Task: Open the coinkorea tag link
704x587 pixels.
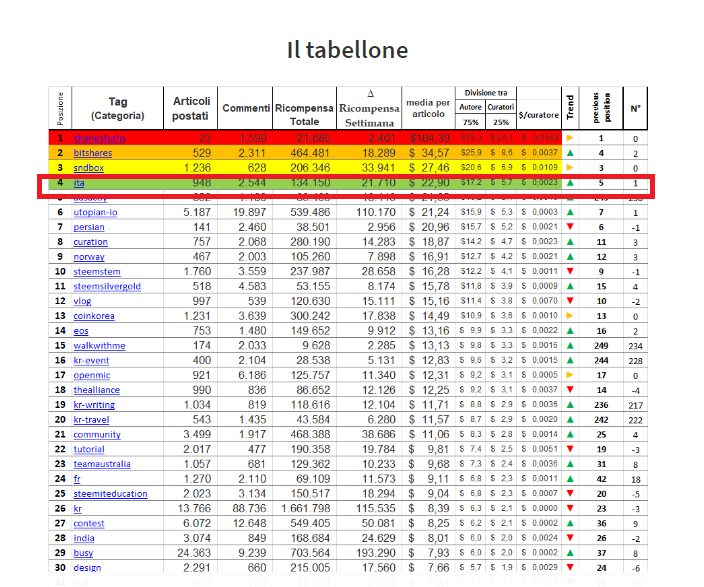Action: [x=94, y=316]
